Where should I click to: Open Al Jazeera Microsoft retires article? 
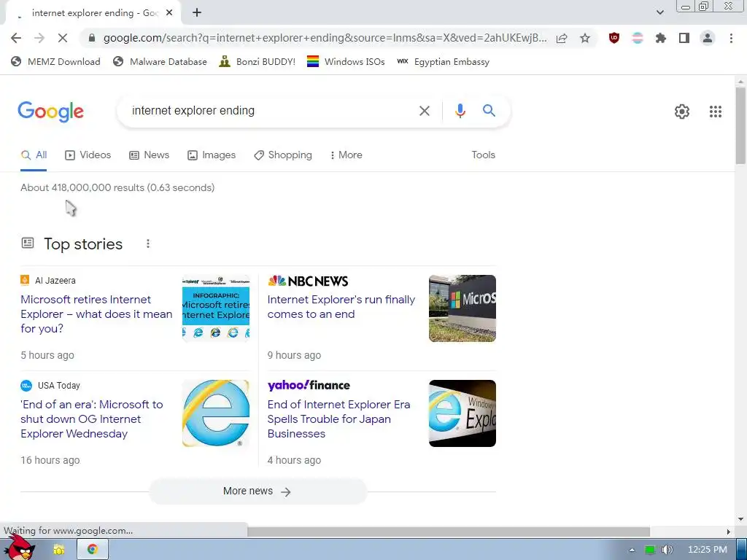pos(96,314)
